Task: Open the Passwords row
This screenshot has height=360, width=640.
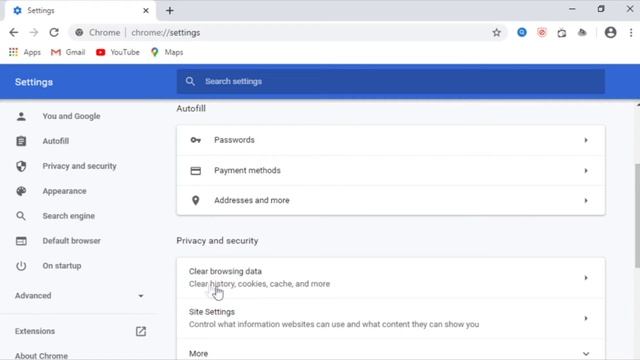Action: [391, 140]
